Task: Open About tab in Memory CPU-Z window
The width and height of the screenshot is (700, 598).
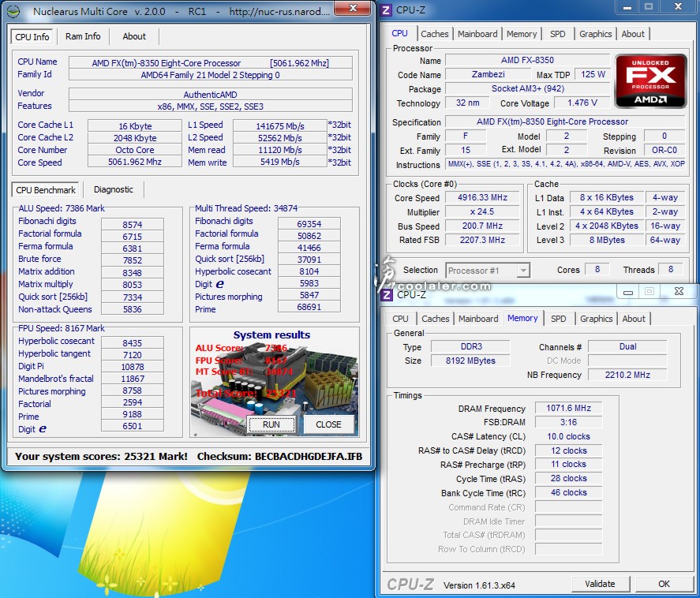Action: 634,319
